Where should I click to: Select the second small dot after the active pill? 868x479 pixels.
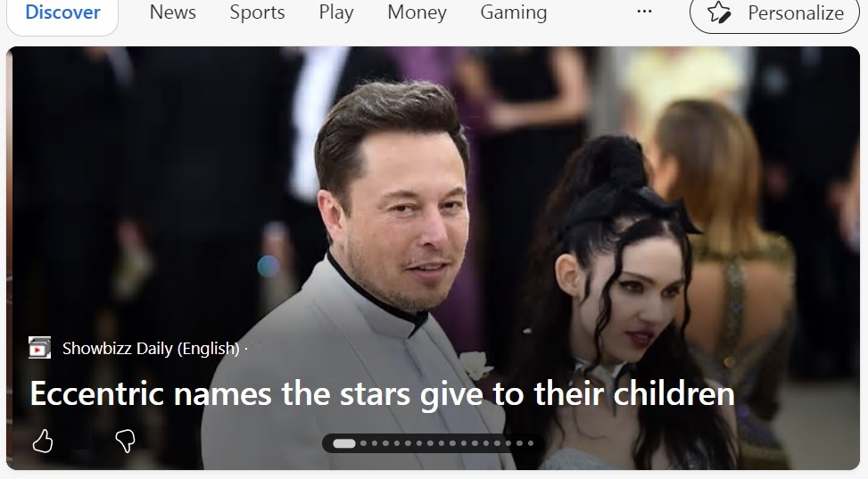pyautogui.click(x=375, y=443)
